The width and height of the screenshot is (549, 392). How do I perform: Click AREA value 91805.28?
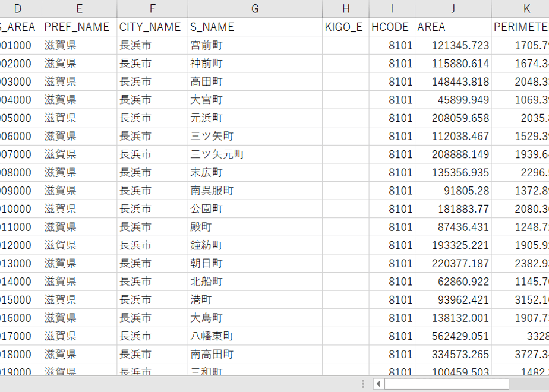pos(453,191)
